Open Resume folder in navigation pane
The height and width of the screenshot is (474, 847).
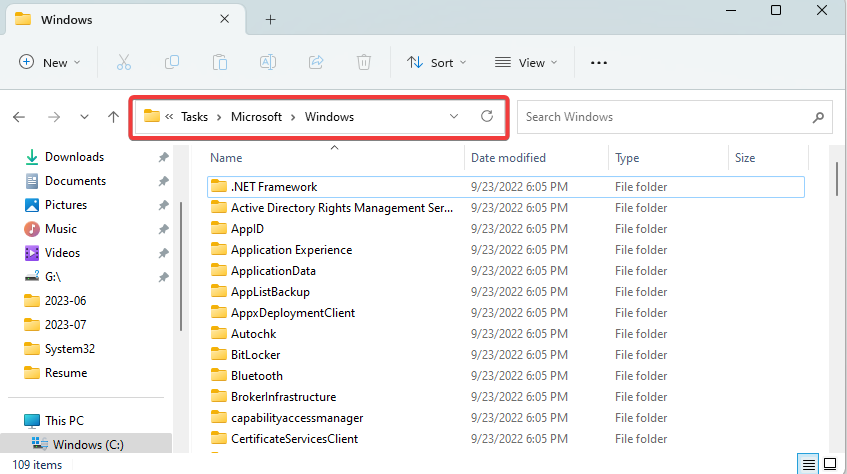tap(65, 372)
